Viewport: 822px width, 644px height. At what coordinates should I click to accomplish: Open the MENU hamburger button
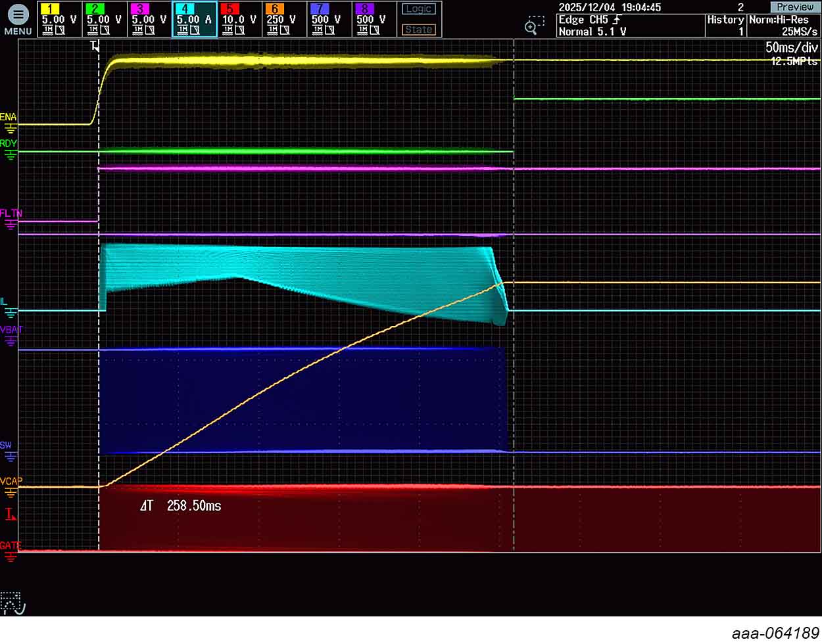pyautogui.click(x=18, y=19)
